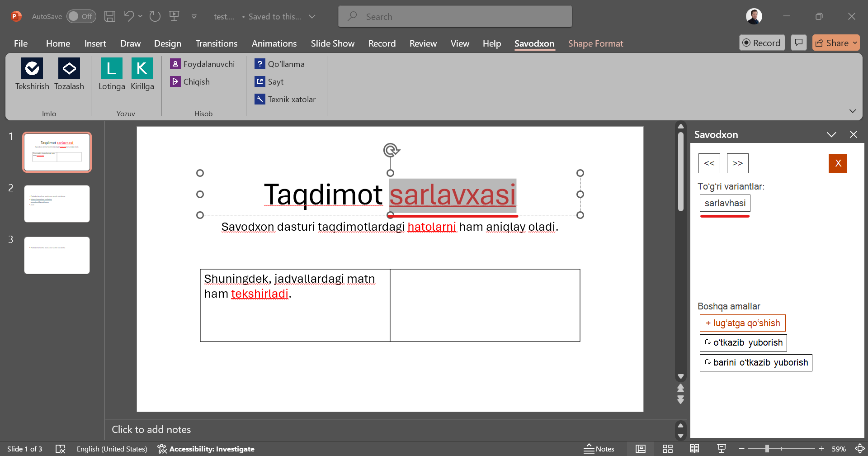
Task: Click barini o'tkazib yuborish button
Action: click(x=756, y=363)
